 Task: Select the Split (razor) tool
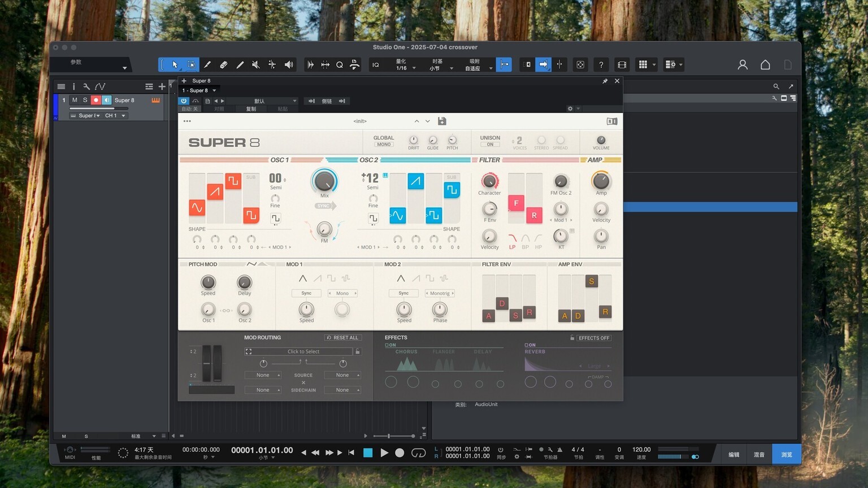[207, 65]
